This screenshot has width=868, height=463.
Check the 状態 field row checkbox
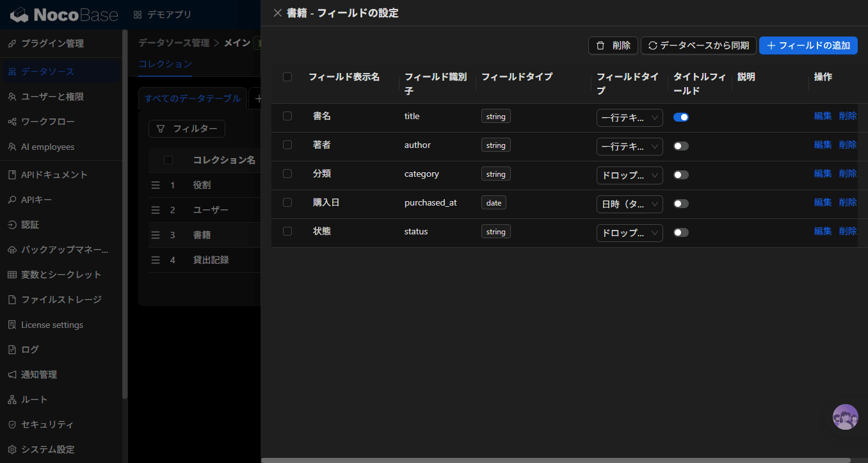[x=287, y=231]
